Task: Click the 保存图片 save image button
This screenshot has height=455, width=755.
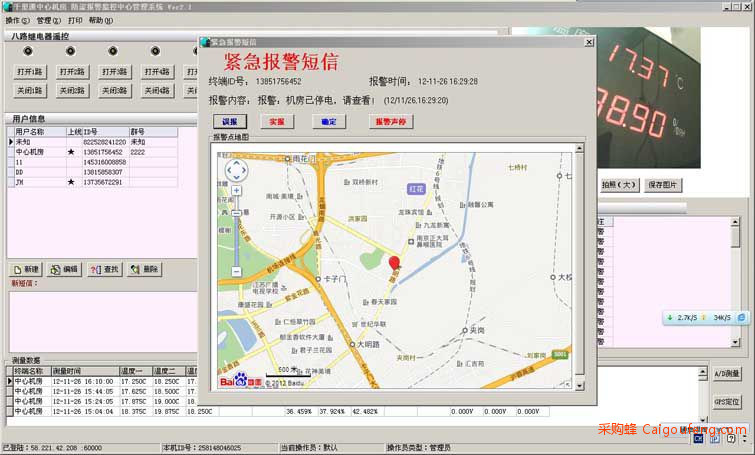Action: pyautogui.click(x=663, y=185)
